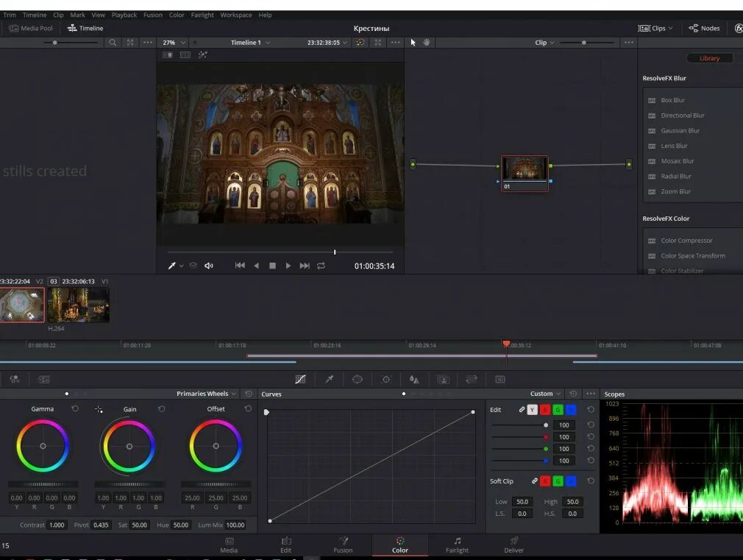Reset the Offset wheel

click(248, 408)
